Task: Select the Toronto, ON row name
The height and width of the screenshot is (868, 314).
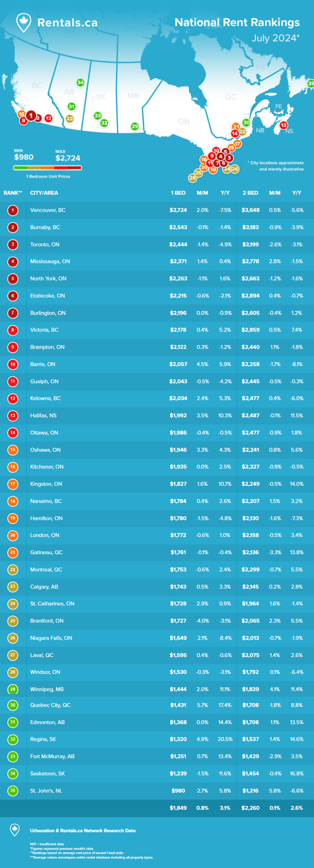Action: [45, 245]
